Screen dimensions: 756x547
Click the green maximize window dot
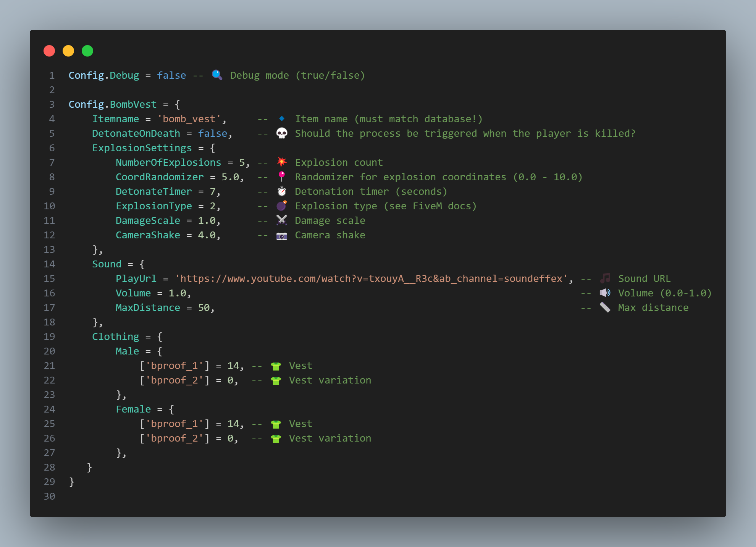pos(87,51)
